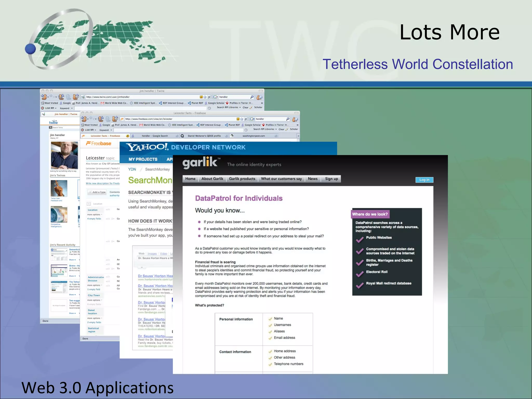Click the Add a Type button in Freebase
The width and height of the screenshot is (532, 399).
point(97,192)
